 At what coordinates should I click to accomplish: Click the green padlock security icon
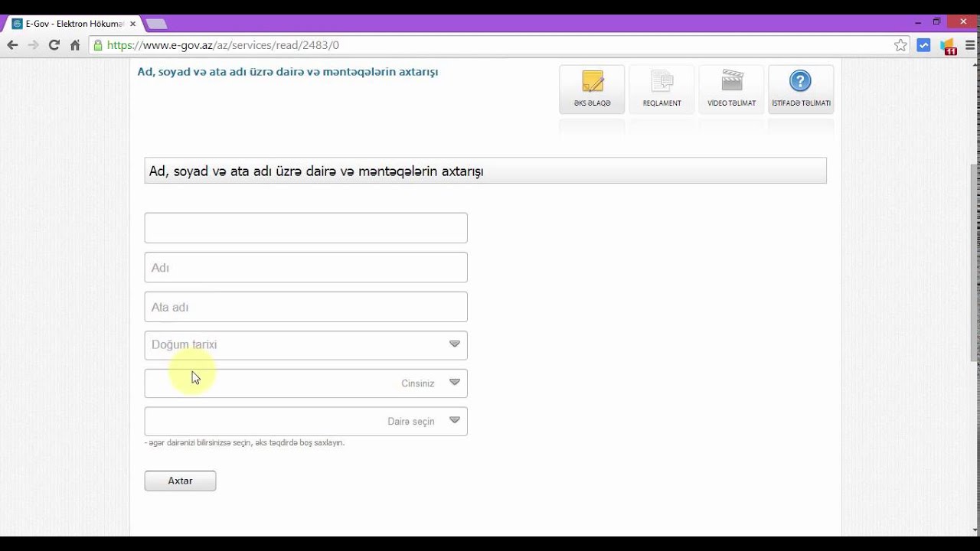tap(97, 45)
